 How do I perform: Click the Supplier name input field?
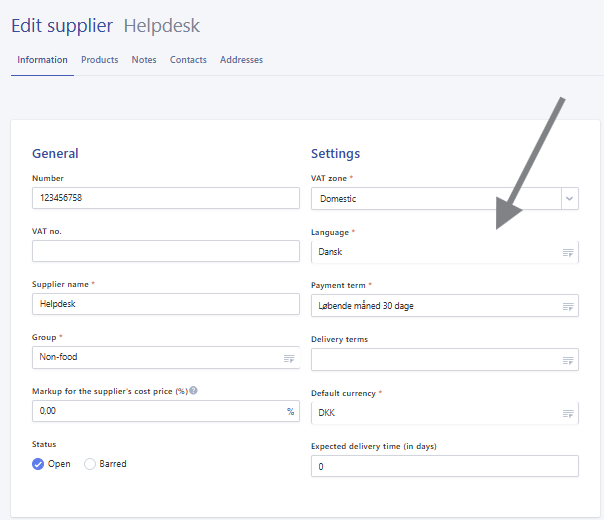(165, 304)
